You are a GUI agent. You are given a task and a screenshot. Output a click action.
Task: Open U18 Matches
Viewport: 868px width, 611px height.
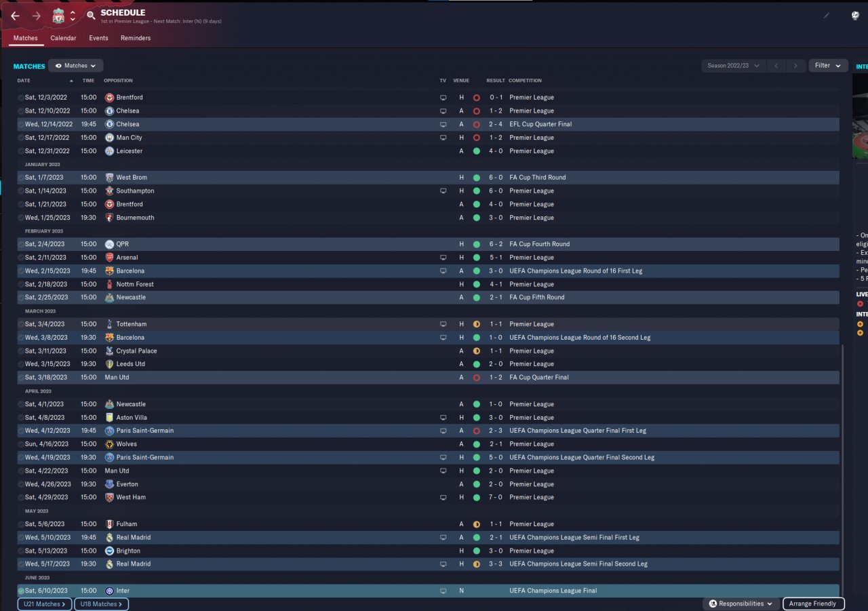[101, 604]
